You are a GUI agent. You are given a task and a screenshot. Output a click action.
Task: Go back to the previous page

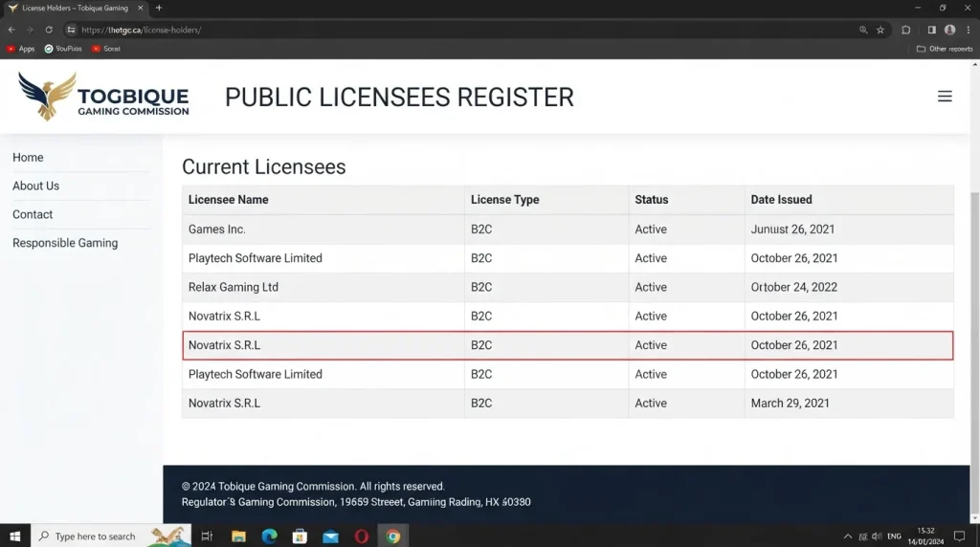[11, 30]
